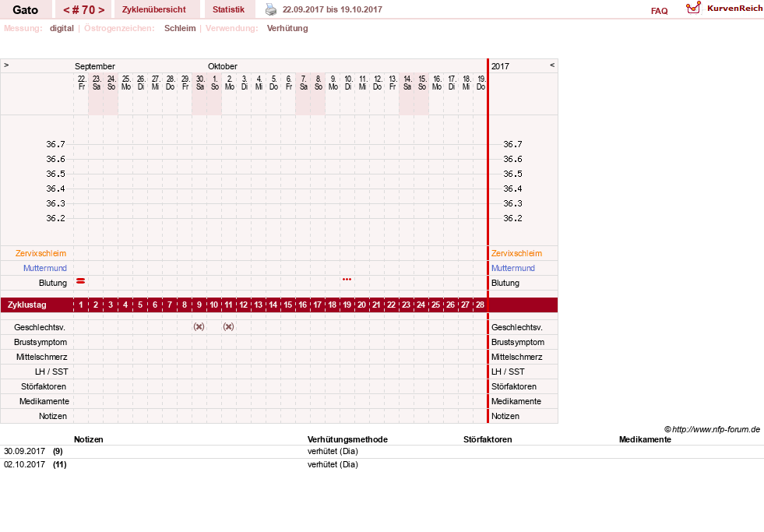This screenshot has height=532, width=764.
Task: Click the Gato user name tab
Action: coord(26,9)
